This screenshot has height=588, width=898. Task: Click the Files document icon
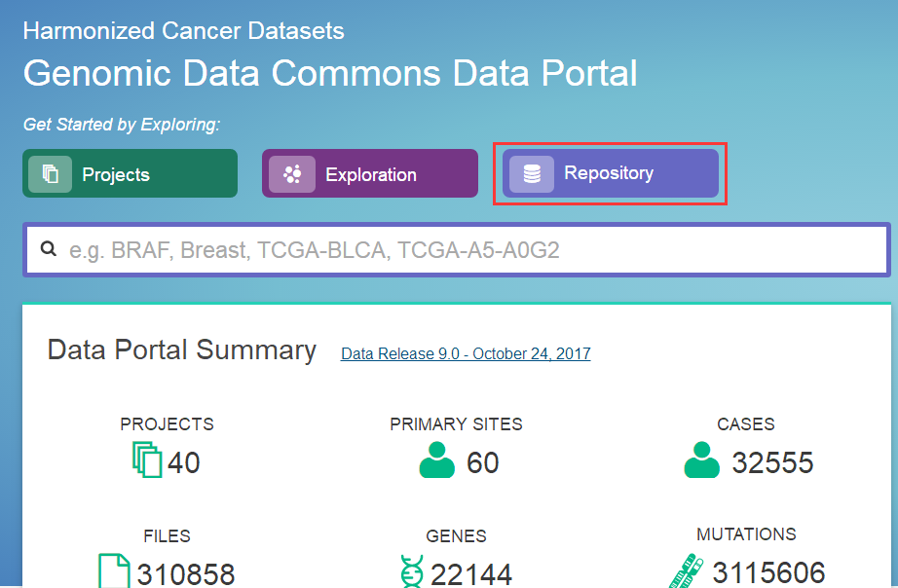tap(114, 570)
